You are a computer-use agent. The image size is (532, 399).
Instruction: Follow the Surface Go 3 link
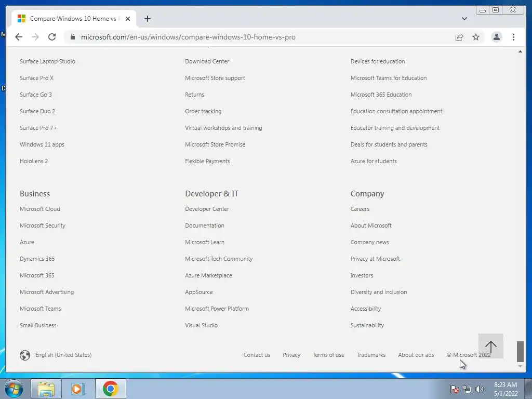coord(36,95)
